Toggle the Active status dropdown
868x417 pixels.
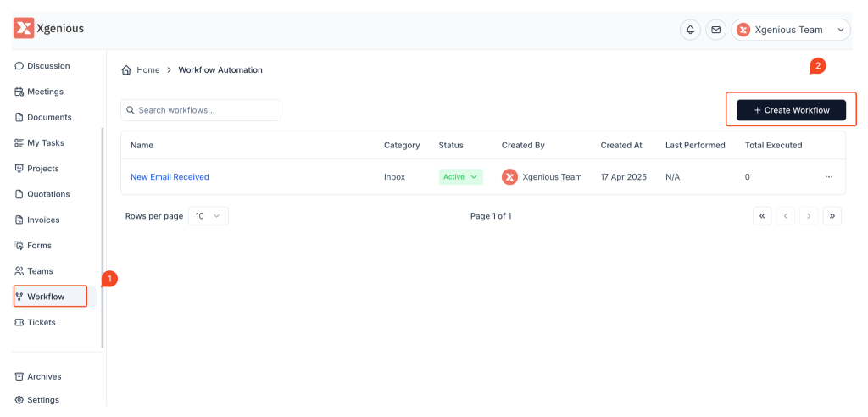point(460,177)
